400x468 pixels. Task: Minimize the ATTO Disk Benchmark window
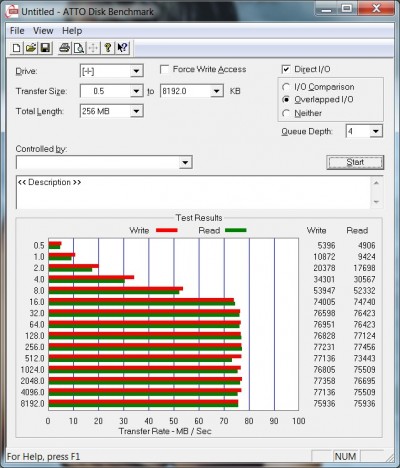(x=327, y=9)
